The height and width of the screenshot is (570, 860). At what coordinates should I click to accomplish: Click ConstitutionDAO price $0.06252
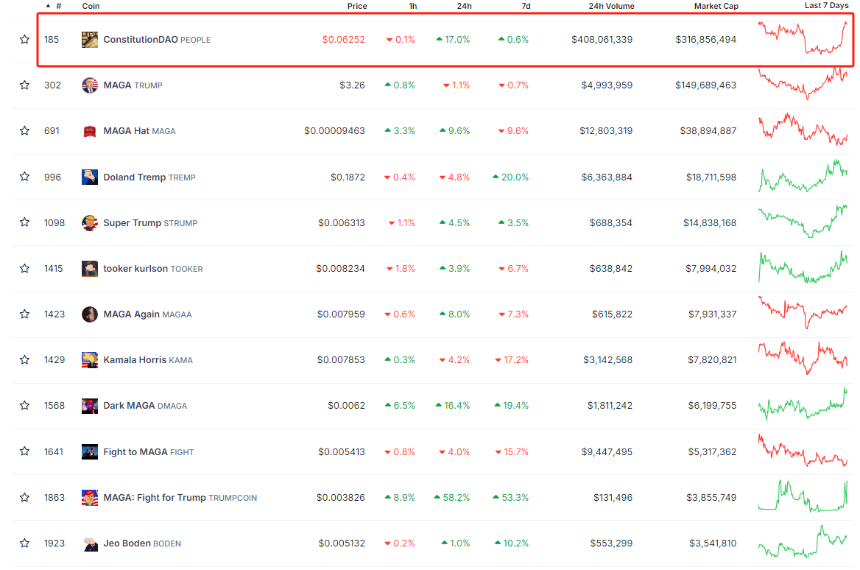[343, 39]
